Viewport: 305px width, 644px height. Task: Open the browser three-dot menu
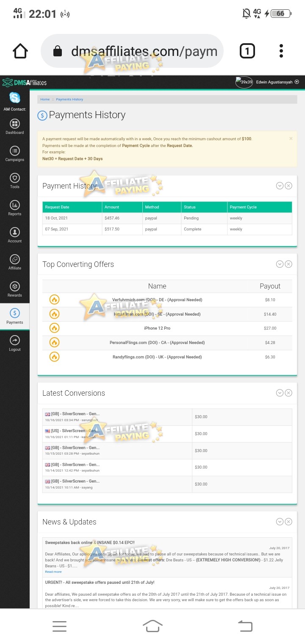click(x=281, y=51)
